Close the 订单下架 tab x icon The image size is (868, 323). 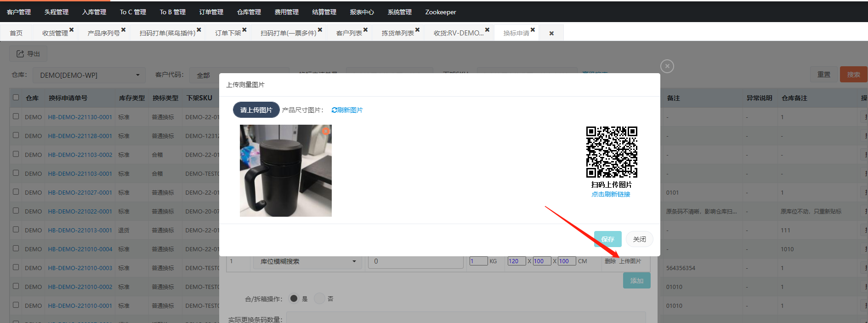pos(244,29)
